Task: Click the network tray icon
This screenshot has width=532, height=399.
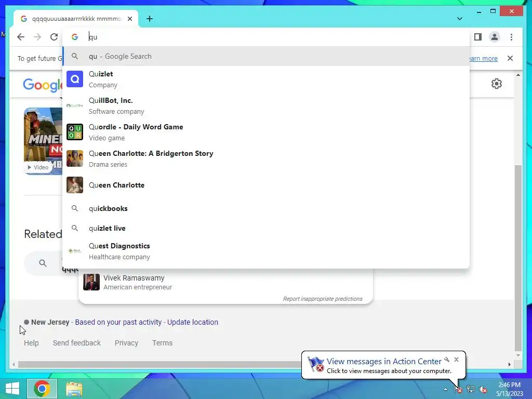Action: [x=471, y=389]
